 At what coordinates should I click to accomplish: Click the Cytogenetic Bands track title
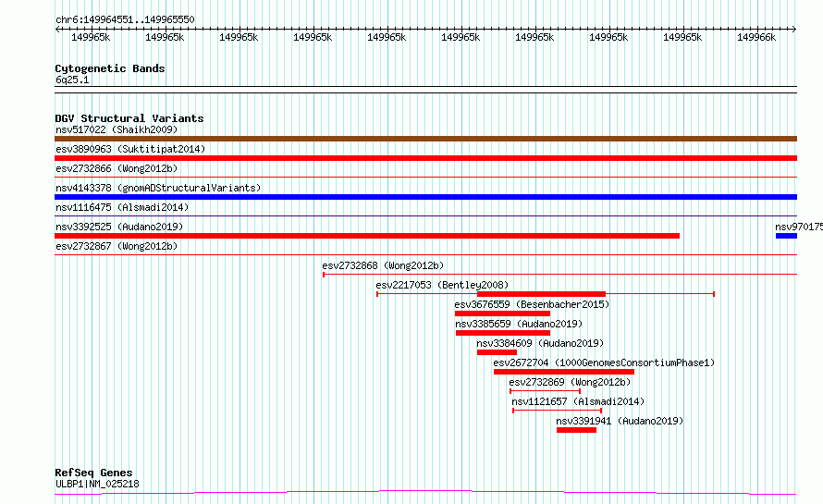[110, 68]
